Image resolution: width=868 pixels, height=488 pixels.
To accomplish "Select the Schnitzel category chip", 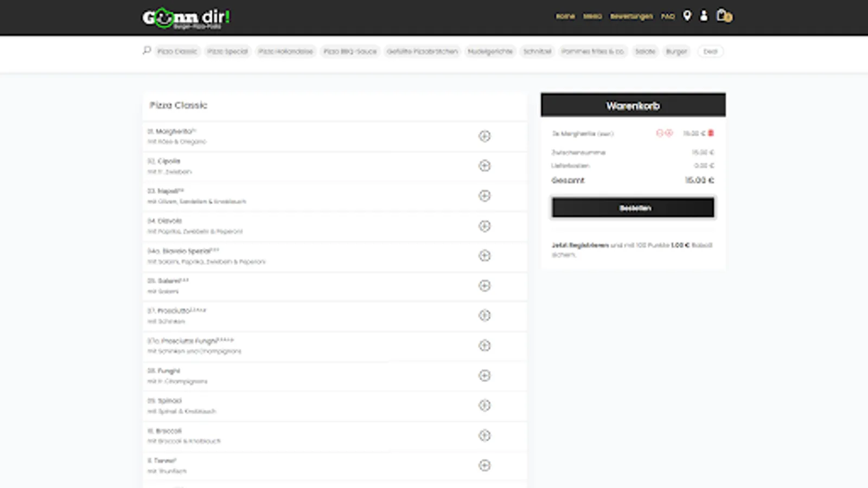I will [537, 52].
